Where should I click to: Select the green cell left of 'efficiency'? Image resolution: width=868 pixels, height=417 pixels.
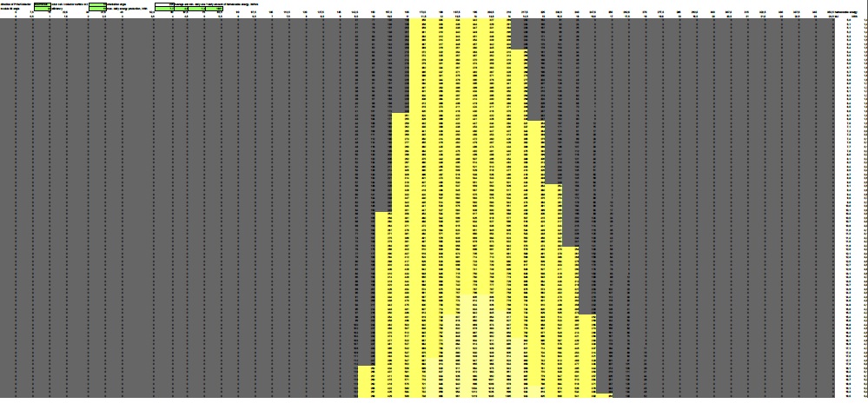tap(43, 9)
